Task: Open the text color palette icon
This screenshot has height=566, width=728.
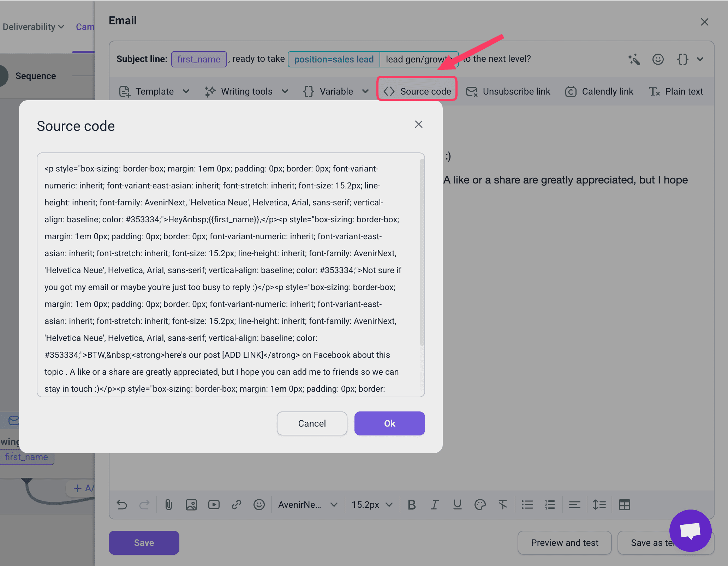Action: [480, 505]
